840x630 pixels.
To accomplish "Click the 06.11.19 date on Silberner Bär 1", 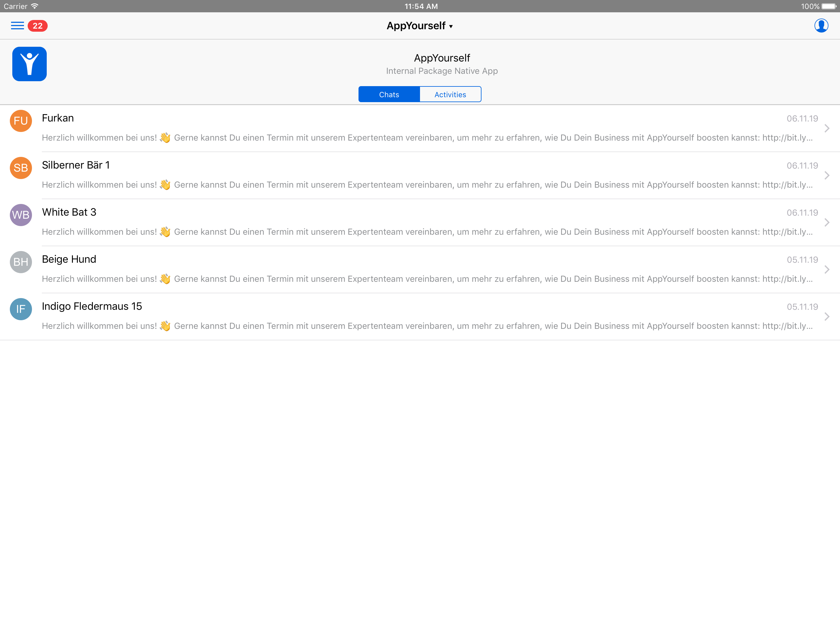I will coord(802,166).
